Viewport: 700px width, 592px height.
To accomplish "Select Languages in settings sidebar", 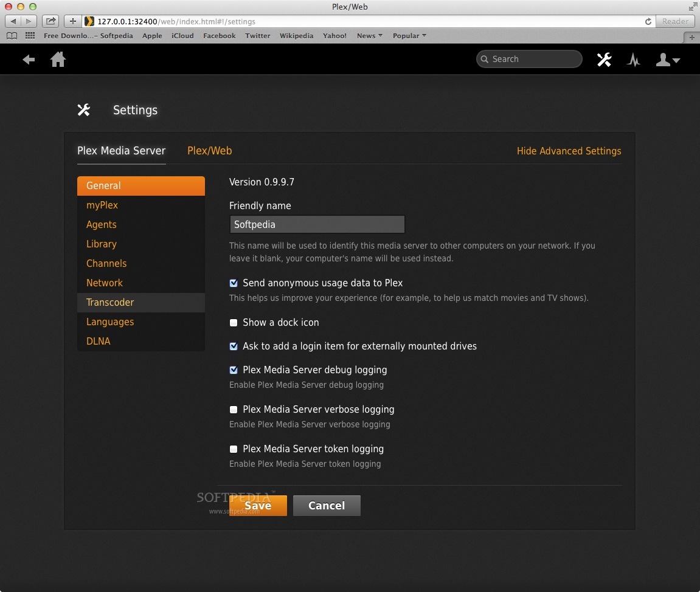I will [x=141, y=322].
